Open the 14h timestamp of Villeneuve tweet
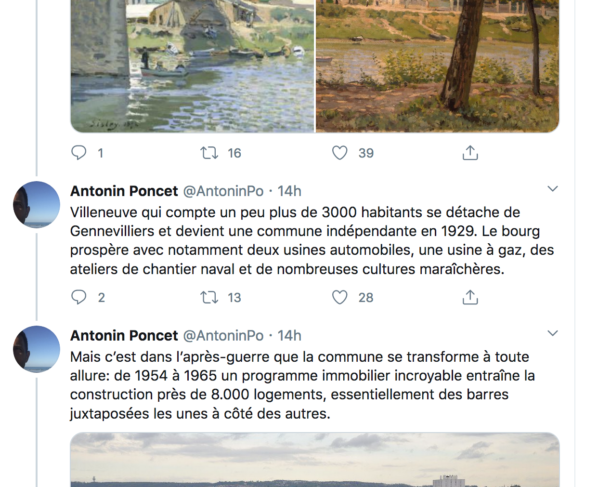598x487 pixels. pos(289,191)
